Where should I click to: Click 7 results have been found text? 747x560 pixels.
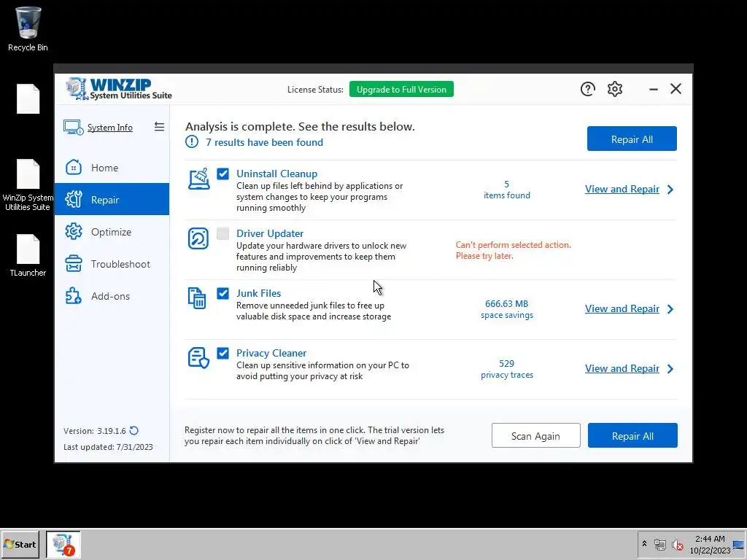pos(264,142)
